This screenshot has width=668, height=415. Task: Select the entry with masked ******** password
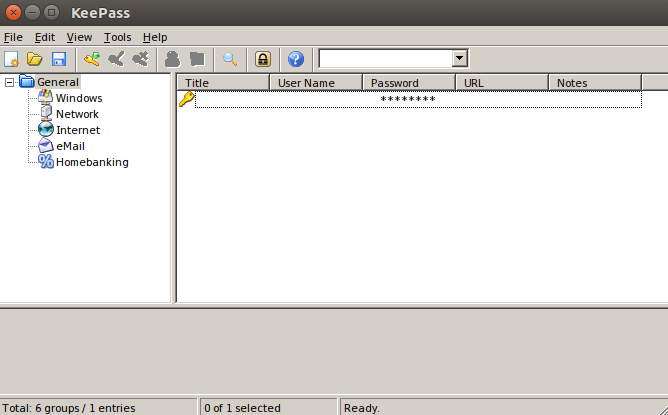point(418,99)
